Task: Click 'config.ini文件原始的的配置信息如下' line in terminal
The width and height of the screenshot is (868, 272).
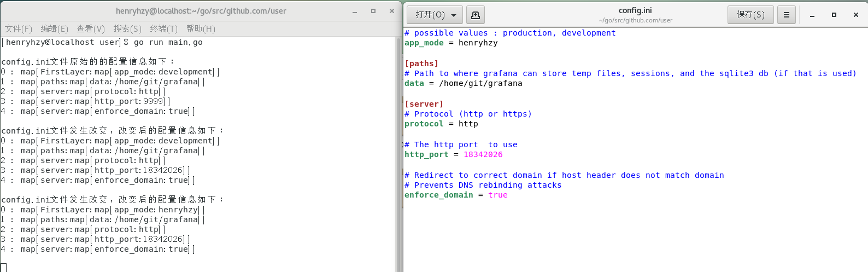Action: tap(88, 62)
